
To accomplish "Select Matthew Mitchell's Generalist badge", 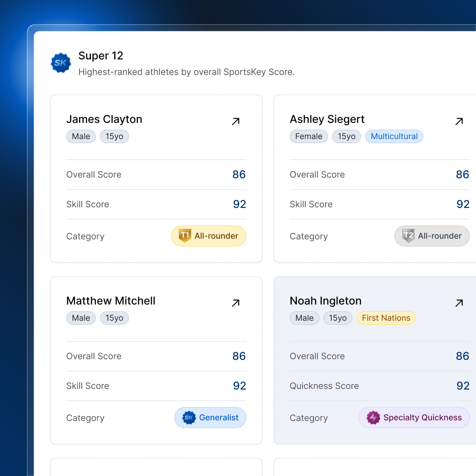I will (210, 418).
